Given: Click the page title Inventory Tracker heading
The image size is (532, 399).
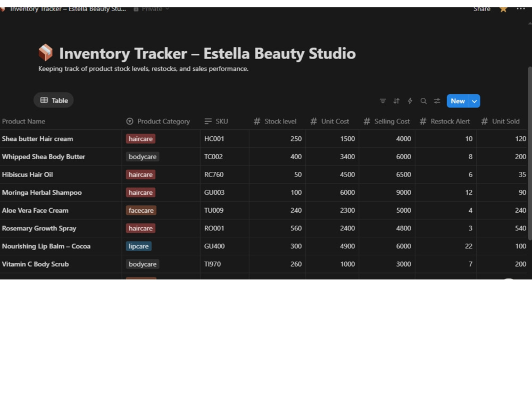Looking at the screenshot, I should click(207, 53).
